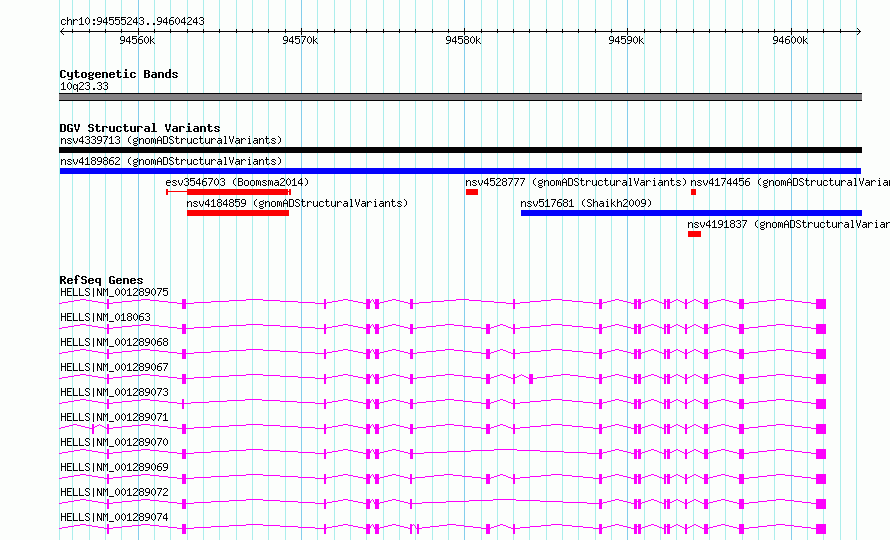
Task: Click the blue nsv4189862 variant bar
Action: 460,171
